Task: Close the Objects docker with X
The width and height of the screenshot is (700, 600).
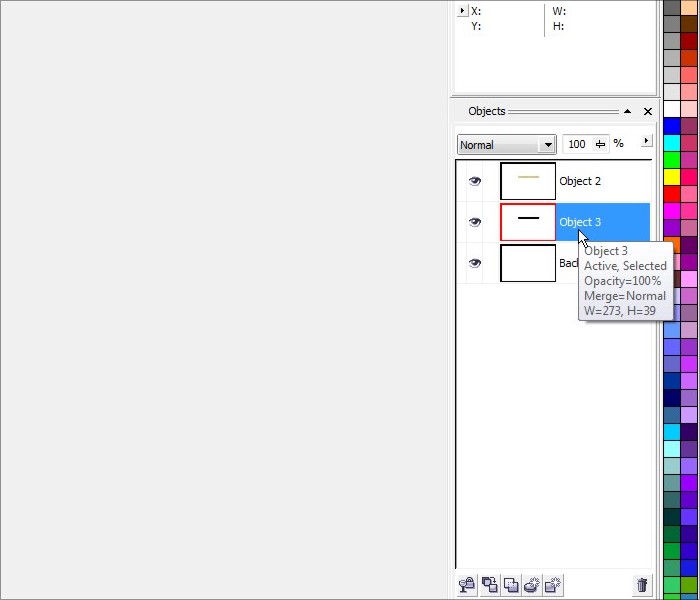Action: click(647, 112)
